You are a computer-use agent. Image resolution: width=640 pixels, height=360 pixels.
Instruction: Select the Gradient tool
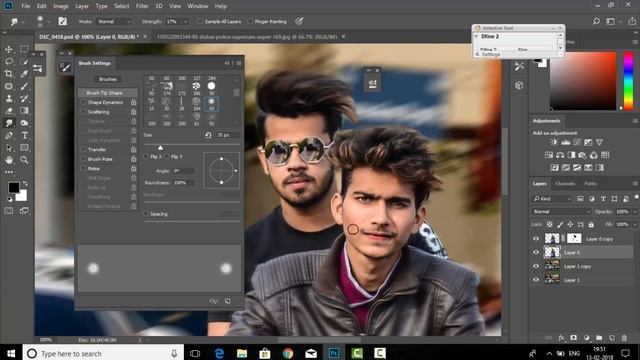coord(24,111)
